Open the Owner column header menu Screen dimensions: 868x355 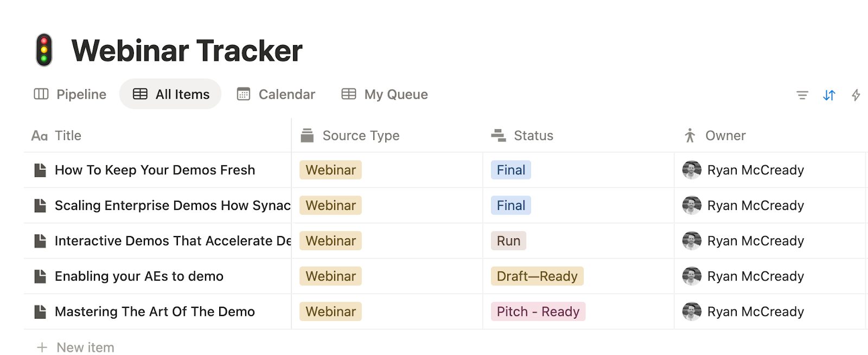tap(725, 136)
